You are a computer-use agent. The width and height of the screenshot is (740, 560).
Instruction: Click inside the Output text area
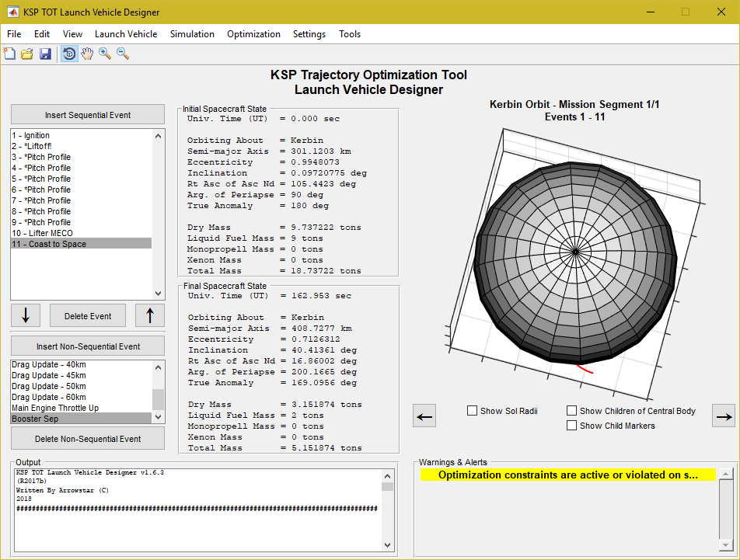tap(198, 510)
